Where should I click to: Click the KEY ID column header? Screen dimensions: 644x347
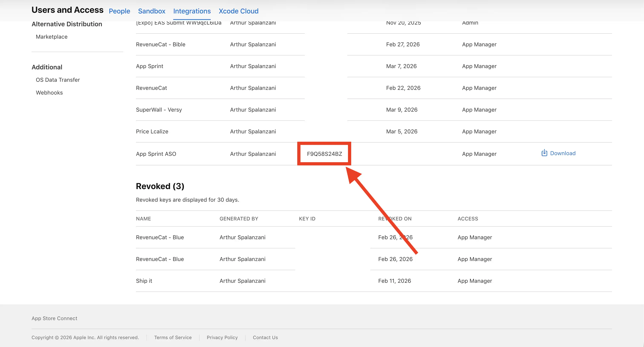[x=307, y=219]
